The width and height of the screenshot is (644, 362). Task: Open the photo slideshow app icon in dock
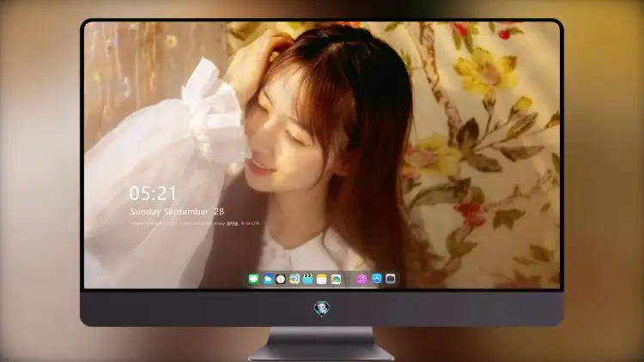pyautogui.click(x=336, y=280)
